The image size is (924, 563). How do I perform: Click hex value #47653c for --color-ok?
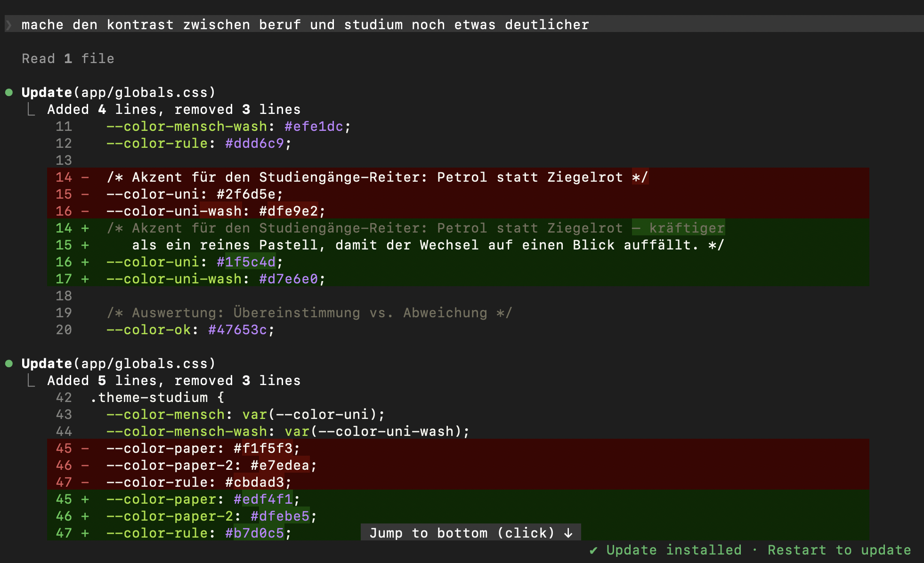tap(237, 330)
